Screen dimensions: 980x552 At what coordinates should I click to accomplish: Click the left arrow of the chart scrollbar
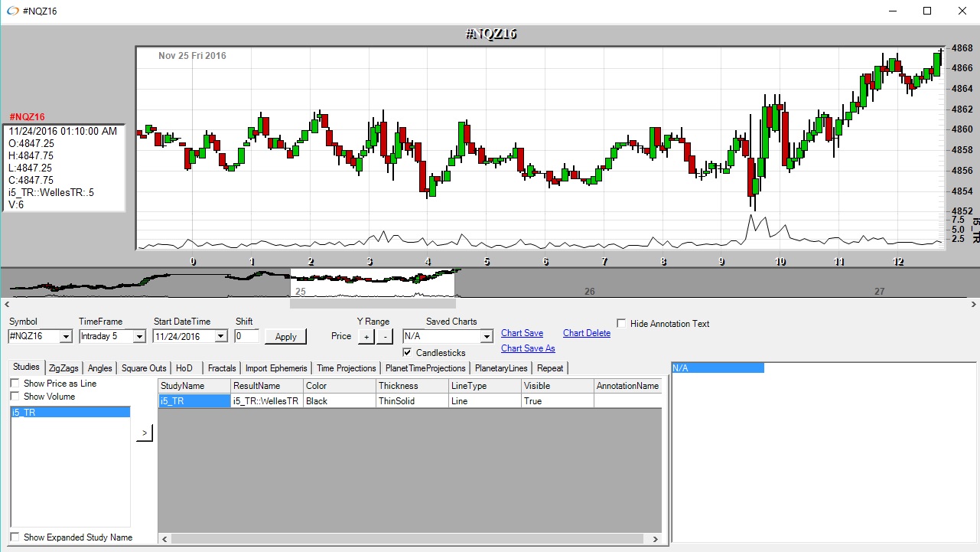tap(6, 304)
